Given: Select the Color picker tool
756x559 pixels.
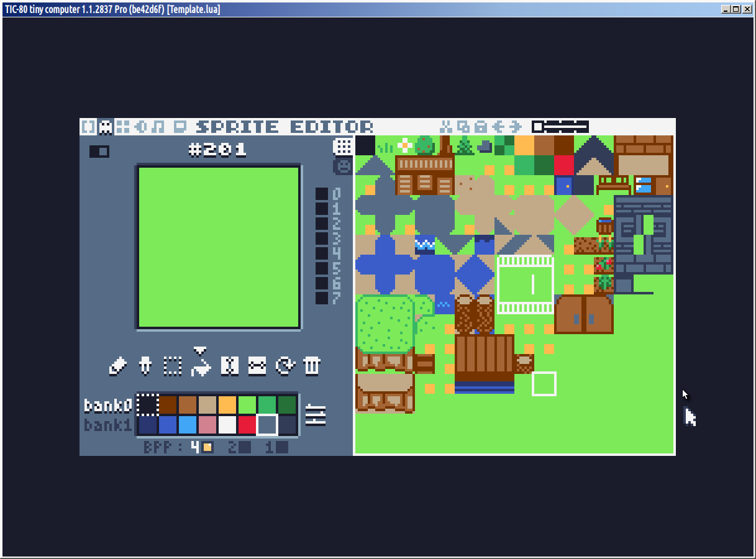Looking at the screenshot, I should (x=145, y=366).
